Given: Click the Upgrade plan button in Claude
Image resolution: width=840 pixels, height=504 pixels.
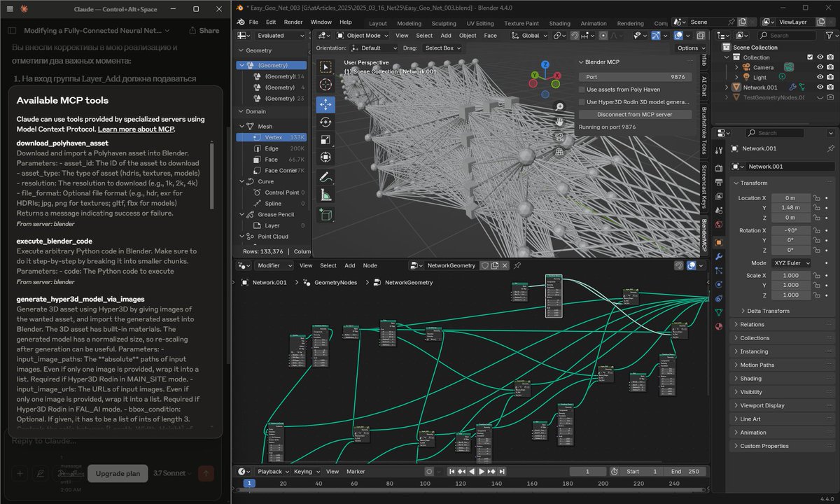Looking at the screenshot, I should (x=118, y=473).
